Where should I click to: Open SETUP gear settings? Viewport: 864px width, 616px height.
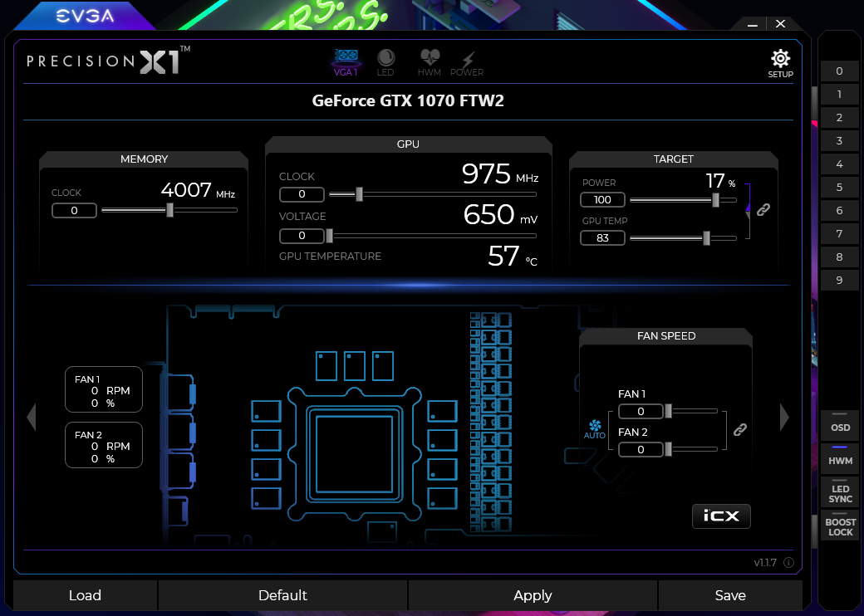[780, 64]
